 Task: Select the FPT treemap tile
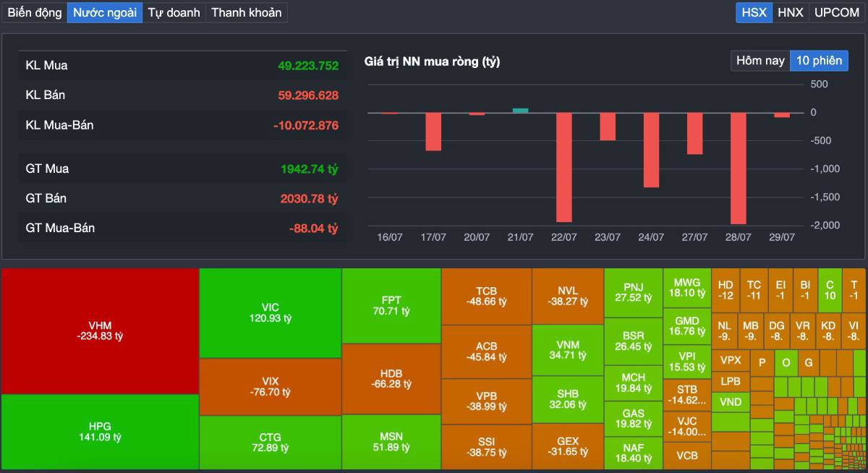click(391, 306)
